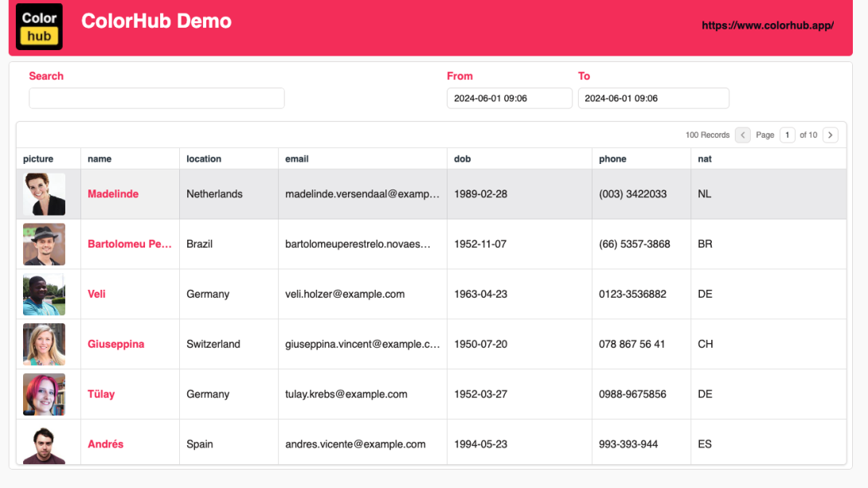Go to the next page using the right chevron

click(830, 135)
